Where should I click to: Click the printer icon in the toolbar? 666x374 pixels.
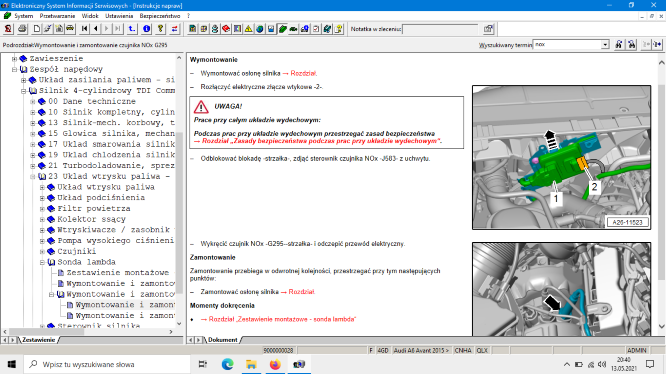[22, 29]
